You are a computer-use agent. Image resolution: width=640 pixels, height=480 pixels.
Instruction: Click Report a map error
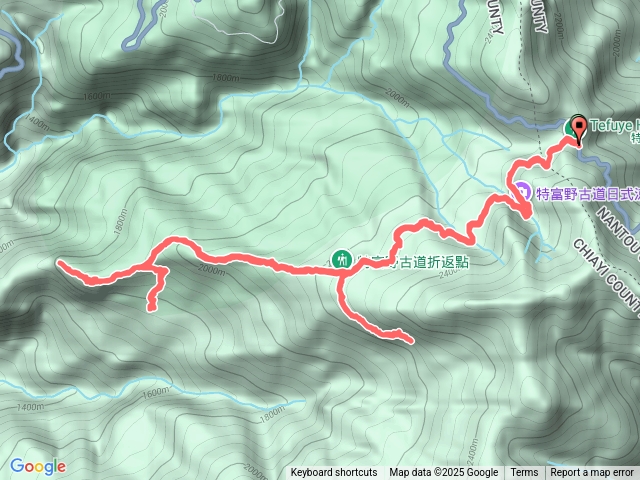pyautogui.click(x=591, y=473)
